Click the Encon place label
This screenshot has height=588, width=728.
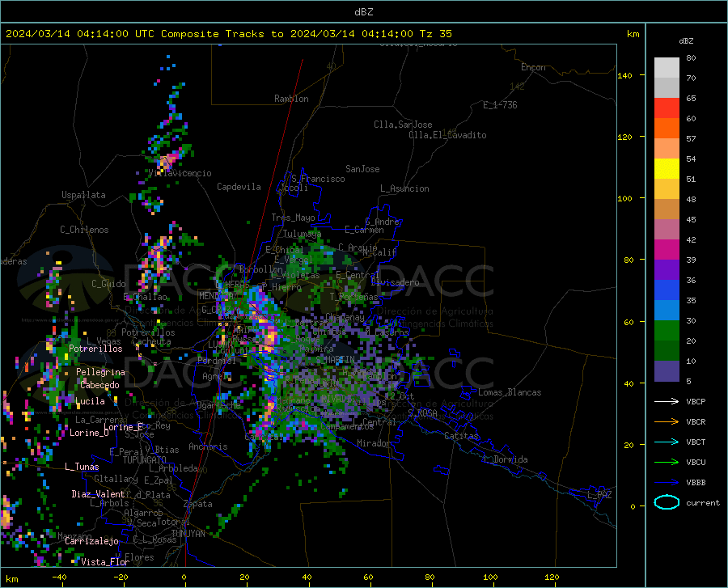tap(533, 68)
